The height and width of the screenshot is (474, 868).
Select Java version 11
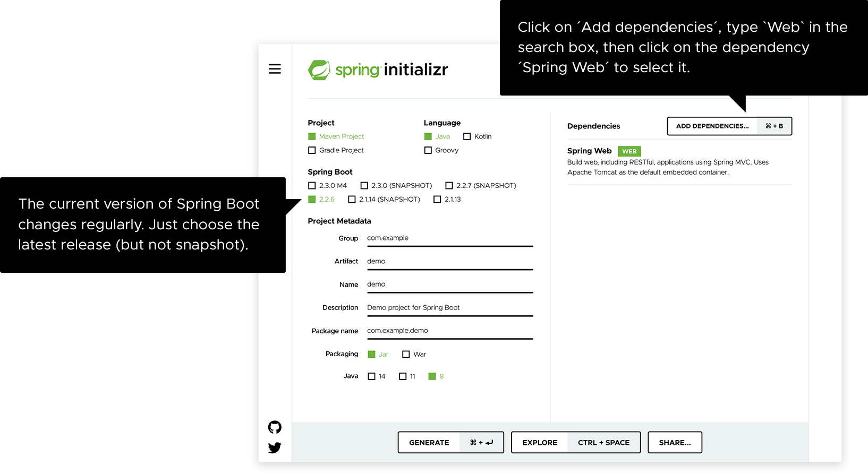coord(403,376)
